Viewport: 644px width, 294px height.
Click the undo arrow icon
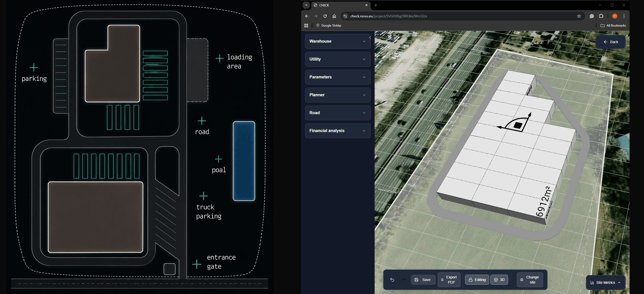pos(392,280)
